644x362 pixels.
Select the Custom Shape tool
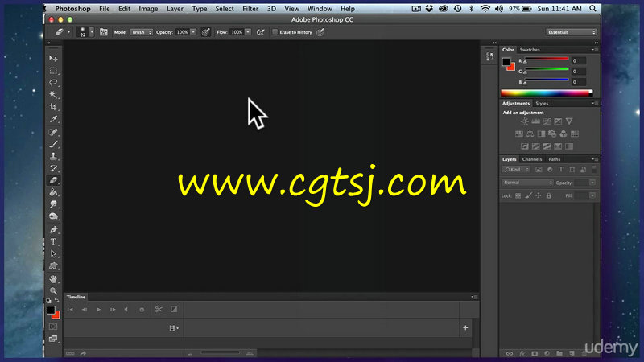[x=53, y=266]
